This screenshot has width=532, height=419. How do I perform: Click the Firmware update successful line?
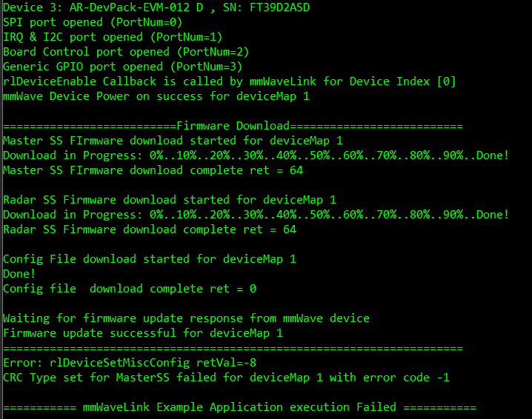[x=143, y=333]
